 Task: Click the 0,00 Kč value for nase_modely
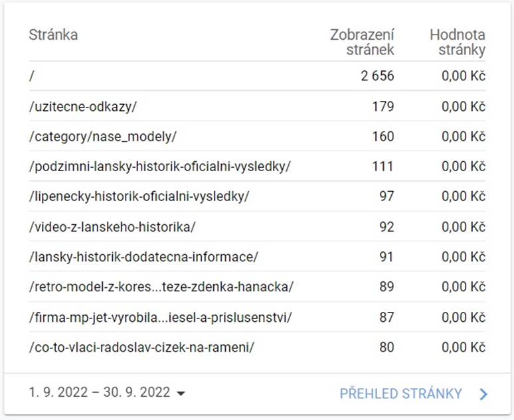(x=464, y=137)
